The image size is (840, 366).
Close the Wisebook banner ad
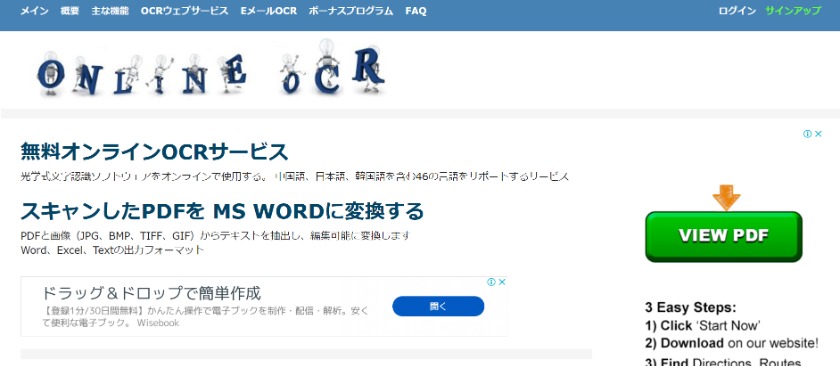(502, 282)
